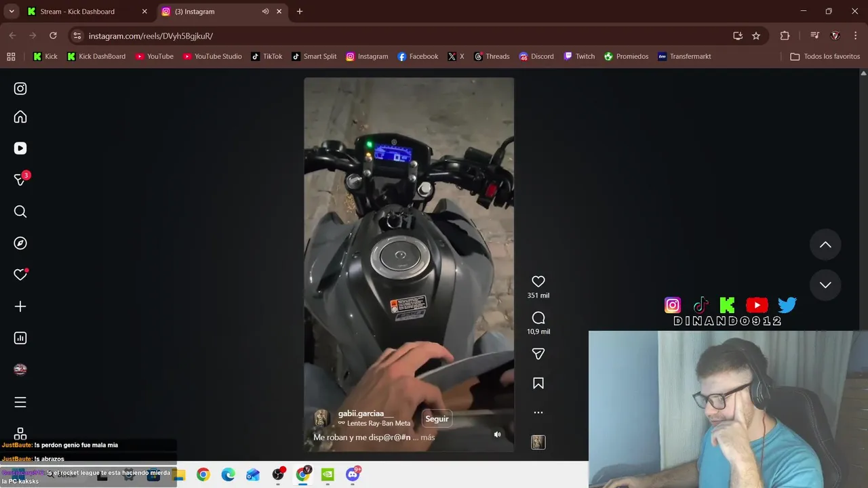The height and width of the screenshot is (488, 868).
Task: Open the NVIDIA app on taskbar
Action: tap(328, 474)
